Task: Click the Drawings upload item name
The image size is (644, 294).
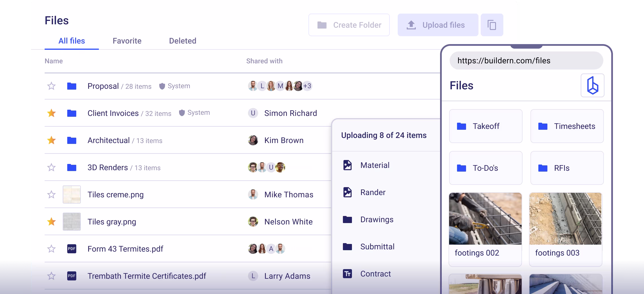Action: (x=377, y=220)
